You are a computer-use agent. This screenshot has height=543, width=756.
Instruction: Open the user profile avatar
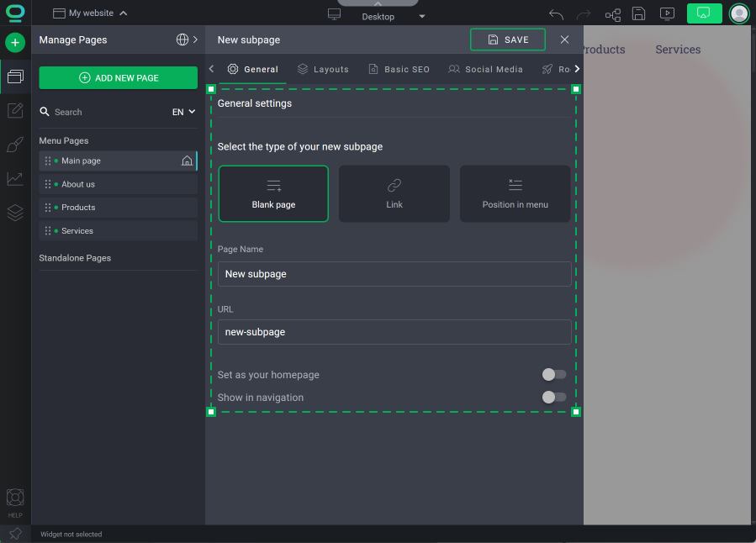tap(739, 13)
